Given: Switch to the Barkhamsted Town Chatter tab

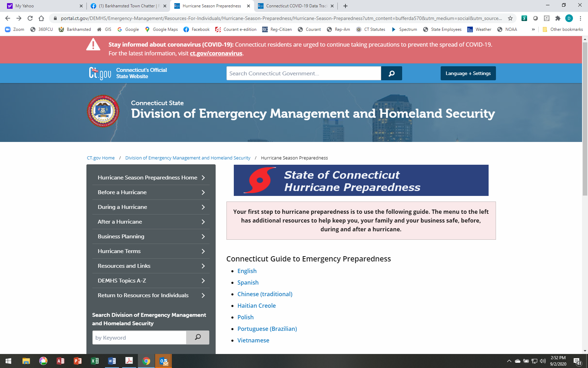Looking at the screenshot, I should tap(128, 6).
